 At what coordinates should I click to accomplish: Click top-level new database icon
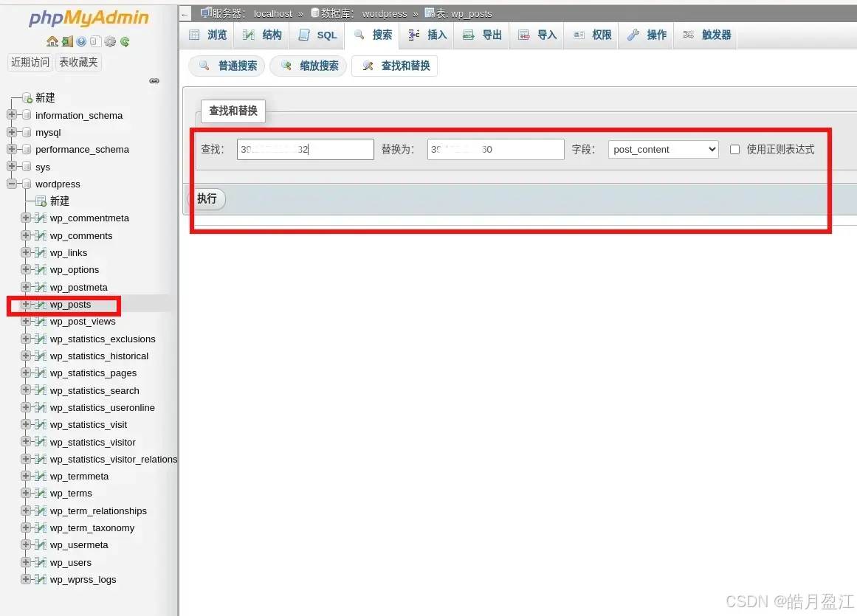click(27, 98)
